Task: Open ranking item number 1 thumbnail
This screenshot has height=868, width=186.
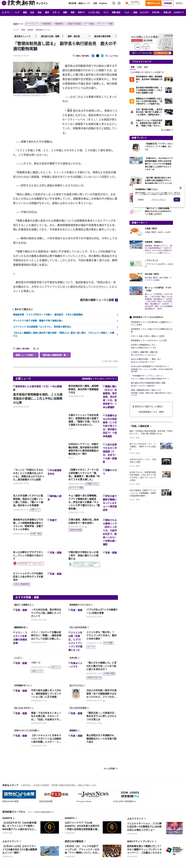Action: [x=169, y=79]
